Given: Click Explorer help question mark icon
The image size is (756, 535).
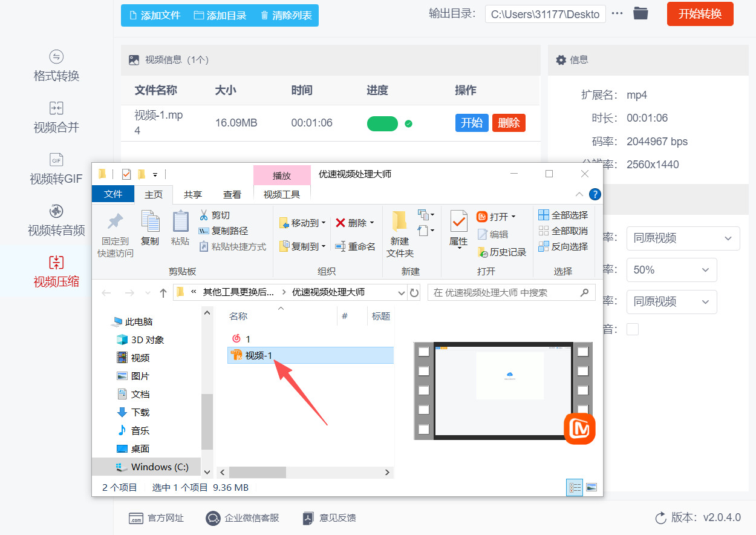Looking at the screenshot, I should tap(595, 194).
